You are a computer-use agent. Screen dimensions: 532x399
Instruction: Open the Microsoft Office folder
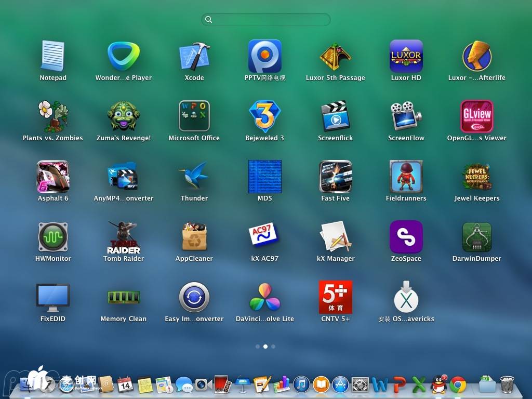tap(194, 117)
